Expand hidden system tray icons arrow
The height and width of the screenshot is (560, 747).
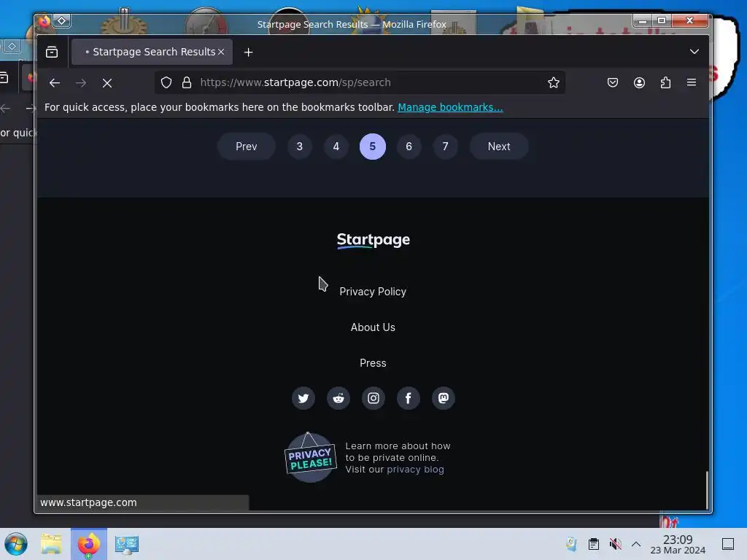[636, 544]
